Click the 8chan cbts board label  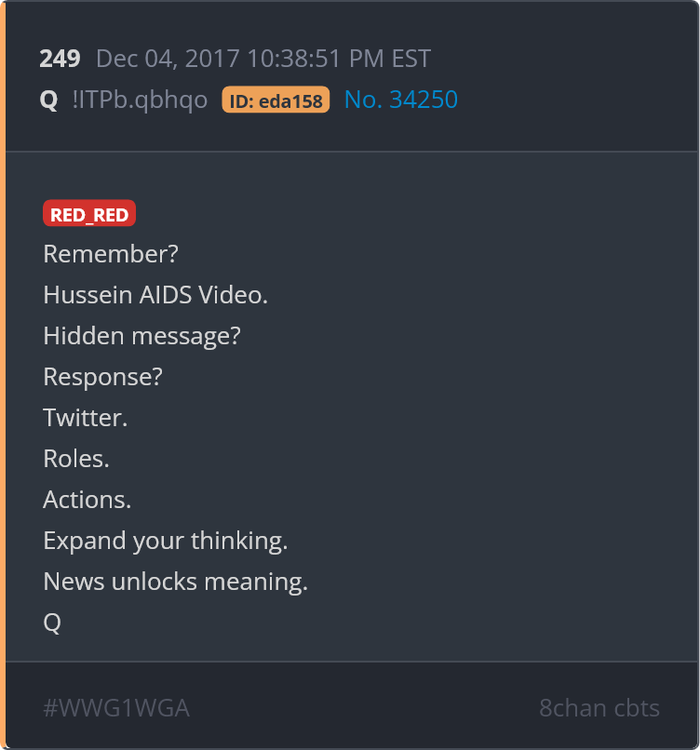point(599,708)
